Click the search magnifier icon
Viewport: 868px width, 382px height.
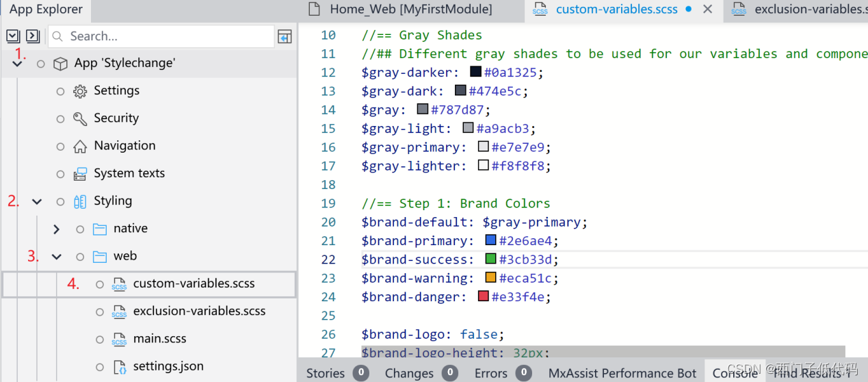59,36
